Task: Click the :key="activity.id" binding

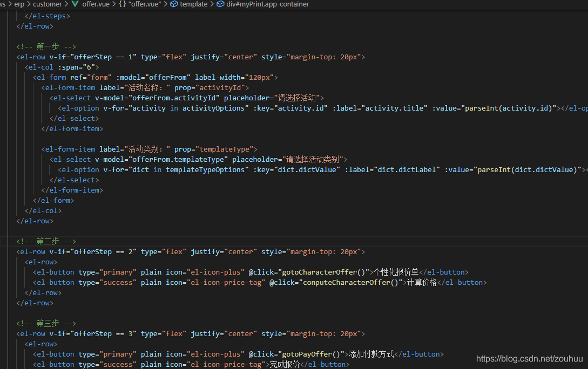Action: [290, 108]
